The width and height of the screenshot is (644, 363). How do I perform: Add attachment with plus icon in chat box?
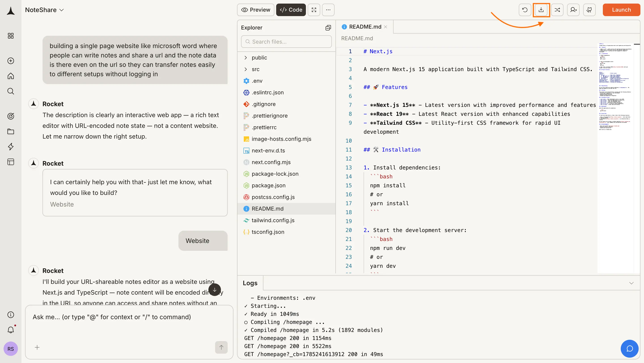tap(37, 348)
